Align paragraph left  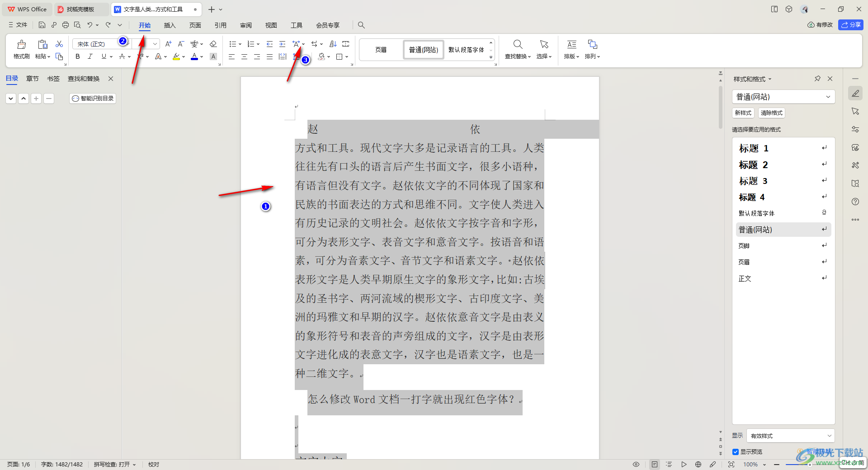click(x=231, y=56)
